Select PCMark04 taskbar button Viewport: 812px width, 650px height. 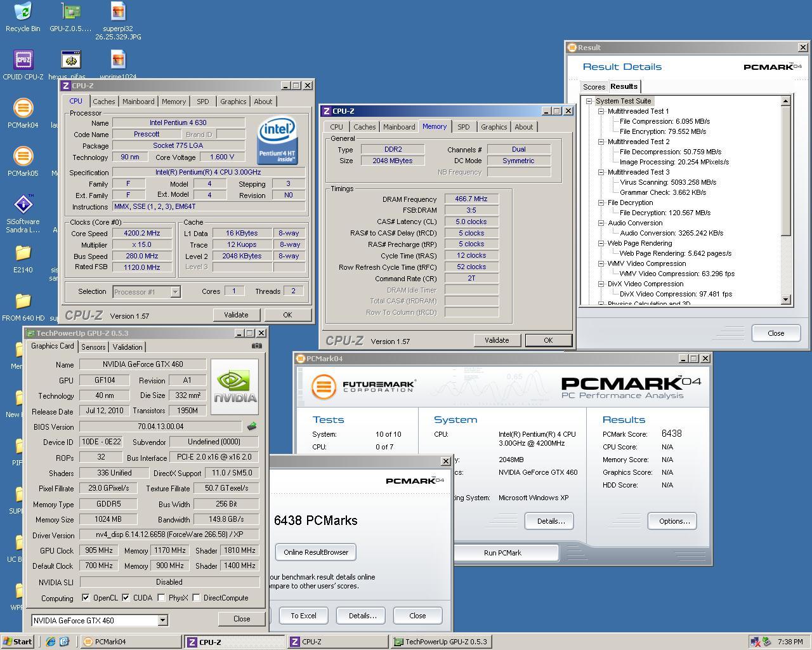pos(131,642)
